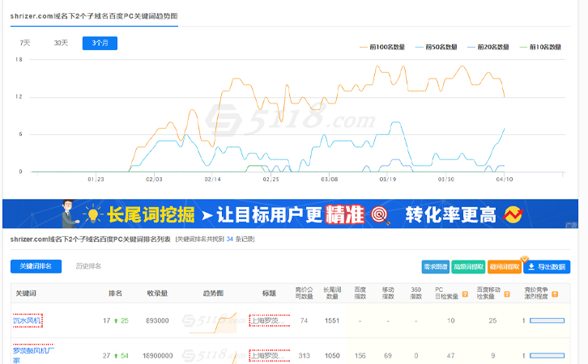
Task: Switch chart range to 30天
Action: 62,43
